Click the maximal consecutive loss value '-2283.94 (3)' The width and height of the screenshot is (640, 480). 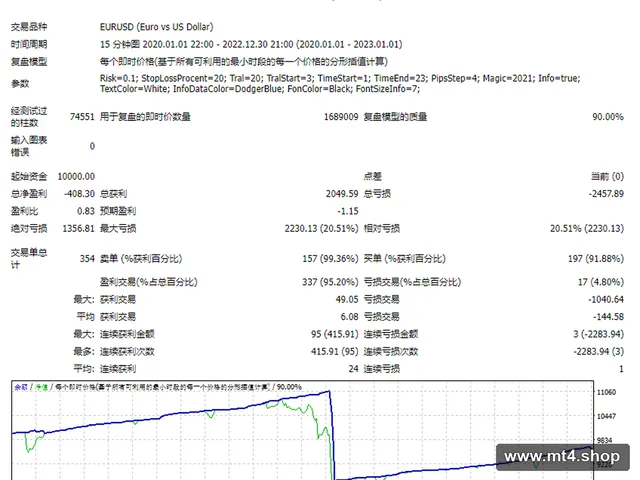pos(598,351)
